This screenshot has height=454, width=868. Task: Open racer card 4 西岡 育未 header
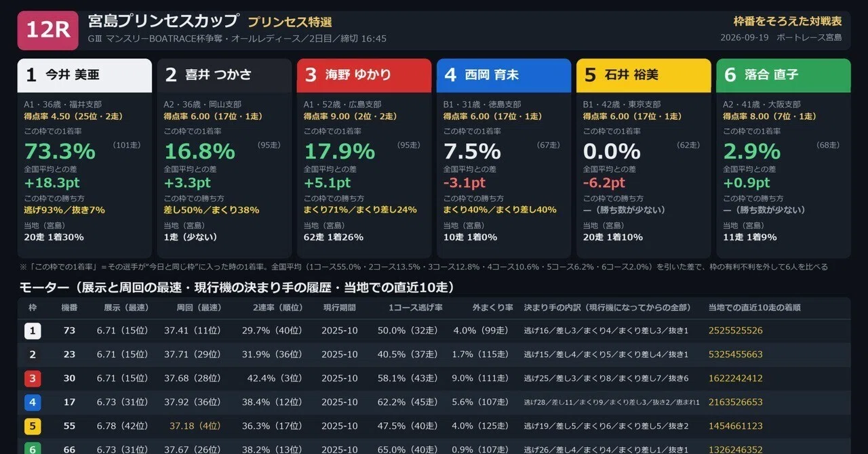(504, 75)
